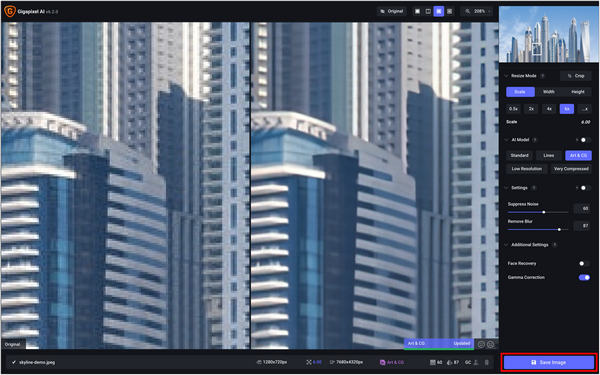Select the Low Resolution AI model

527,169
